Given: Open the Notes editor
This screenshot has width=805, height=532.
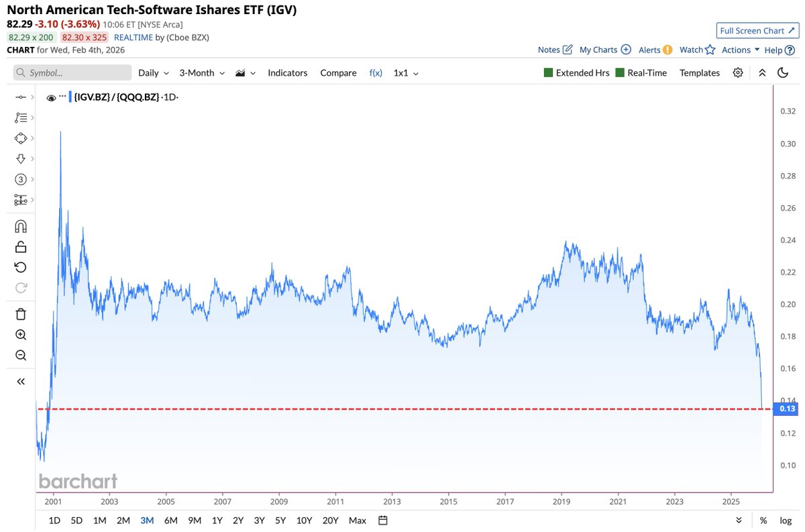Looking at the screenshot, I should (555, 50).
